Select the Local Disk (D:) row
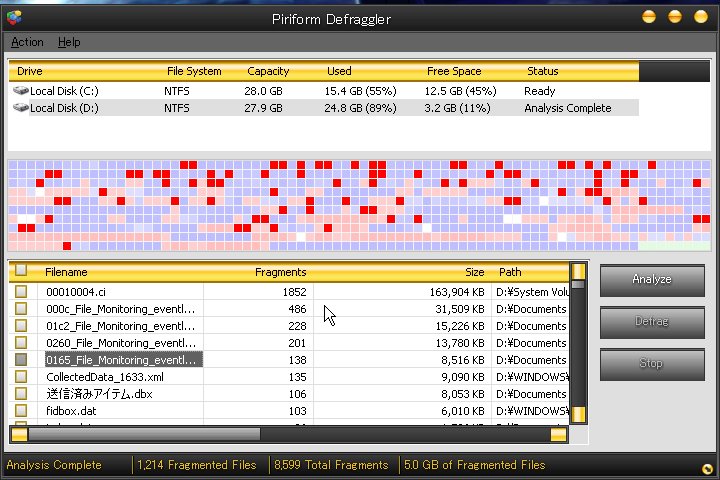The width and height of the screenshot is (720, 480). click(x=323, y=108)
